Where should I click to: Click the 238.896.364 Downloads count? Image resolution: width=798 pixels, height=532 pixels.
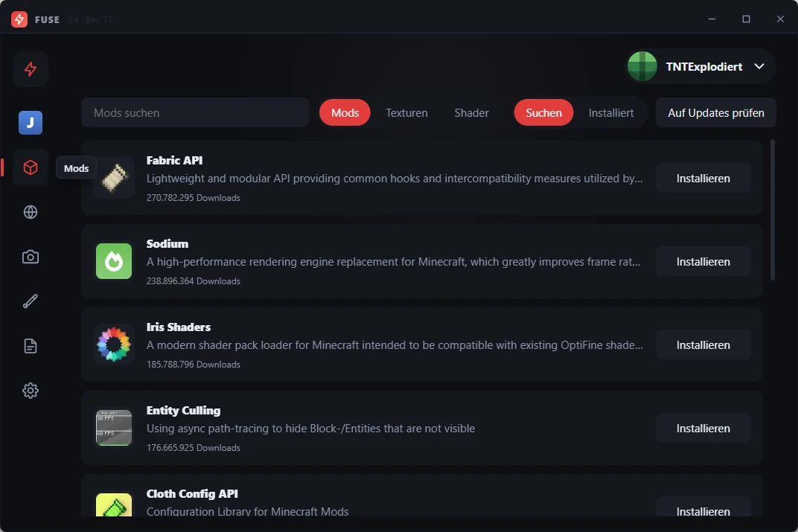194,281
